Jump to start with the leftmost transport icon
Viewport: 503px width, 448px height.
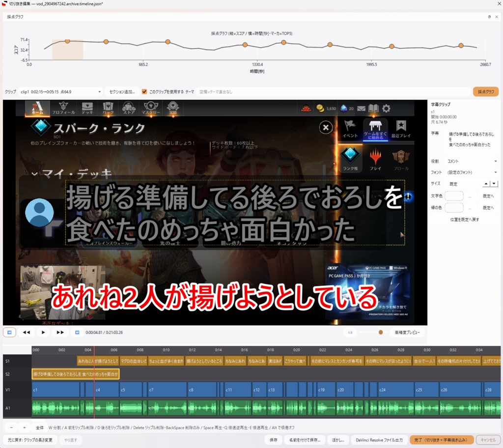[x=10, y=332]
